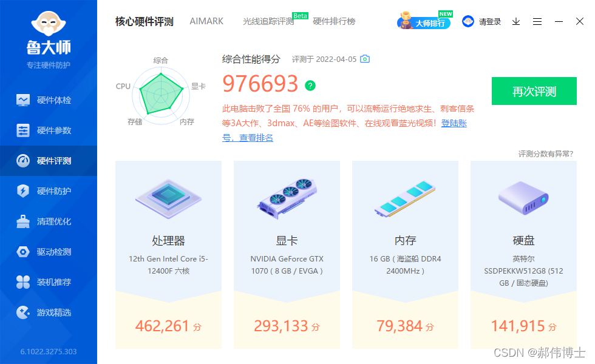
Task: Open 硬件体检 in the sidebar
Action: click(x=49, y=100)
